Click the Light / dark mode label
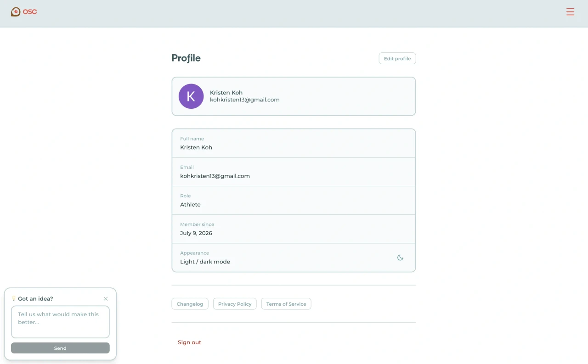This screenshot has width=588, height=364. 205,262
